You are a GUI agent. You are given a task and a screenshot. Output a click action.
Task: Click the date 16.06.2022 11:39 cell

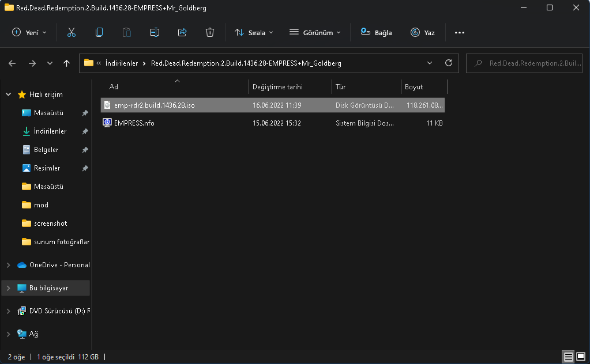point(277,105)
